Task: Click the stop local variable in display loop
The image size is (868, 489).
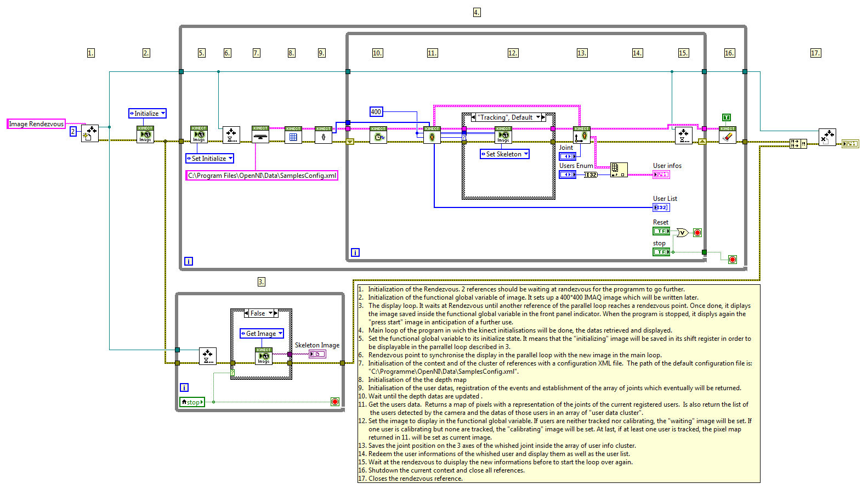Action: (192, 402)
